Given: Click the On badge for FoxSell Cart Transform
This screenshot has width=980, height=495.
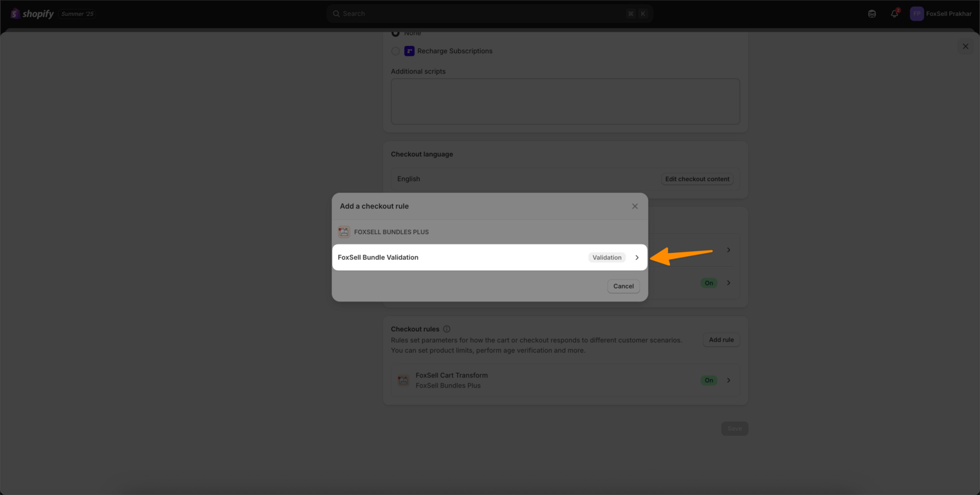Looking at the screenshot, I should click(709, 380).
